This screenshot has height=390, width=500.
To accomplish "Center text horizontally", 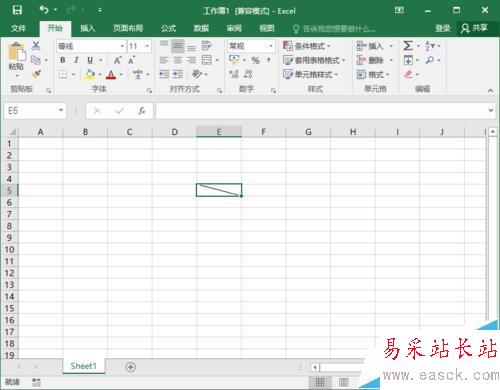I will [x=178, y=60].
